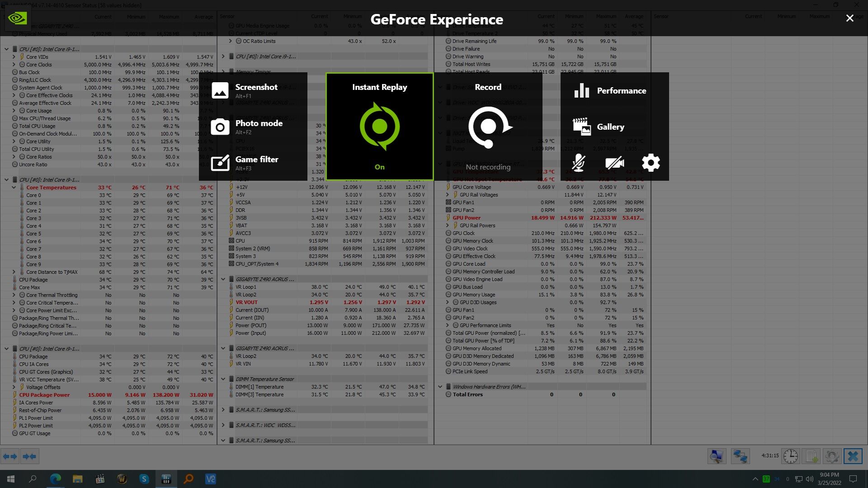Click the taskbar search magnifier
Image resolution: width=868 pixels, height=488 pixels.
[x=33, y=479]
